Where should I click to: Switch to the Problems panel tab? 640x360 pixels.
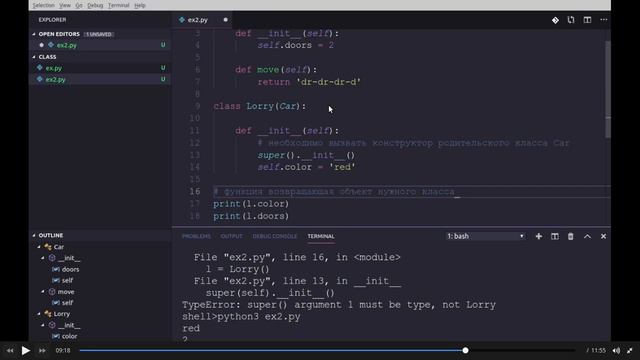tap(196, 236)
